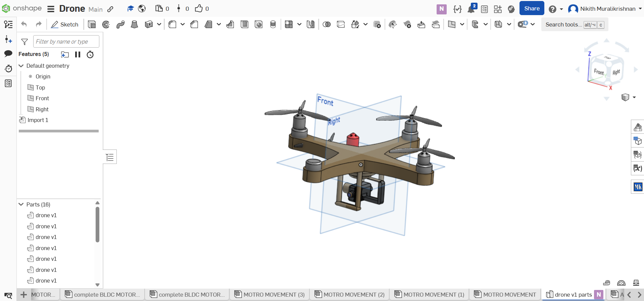644x301 pixels.
Task: Expand Draft tool dropdown arrow
Action: point(219,24)
